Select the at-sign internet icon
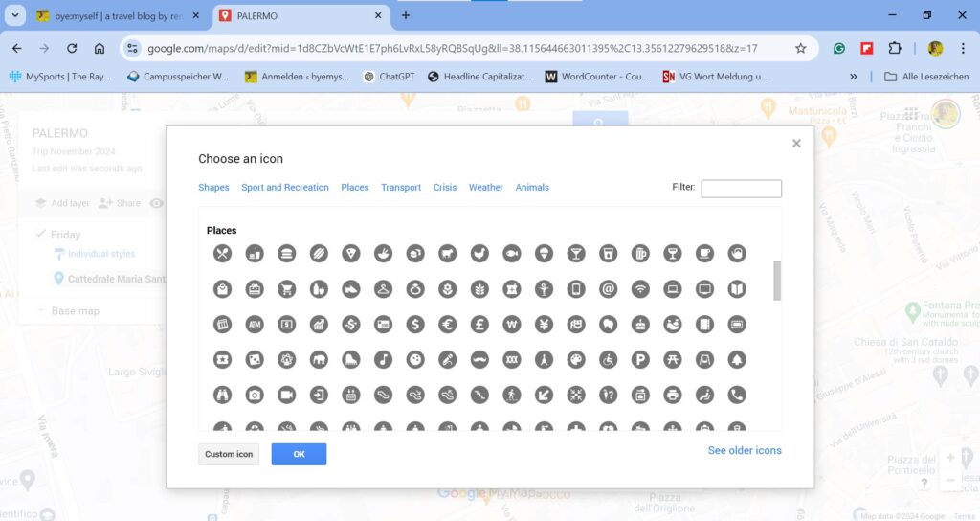 [608, 289]
